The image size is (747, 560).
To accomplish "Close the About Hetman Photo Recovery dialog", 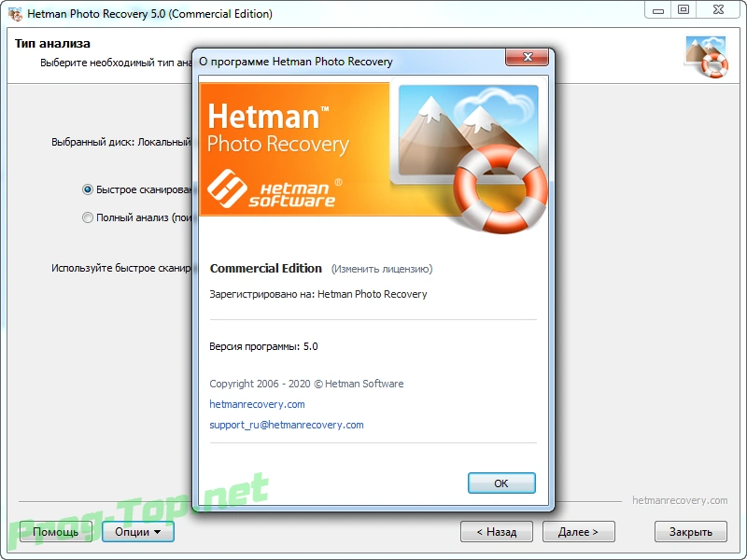I will click(527, 57).
